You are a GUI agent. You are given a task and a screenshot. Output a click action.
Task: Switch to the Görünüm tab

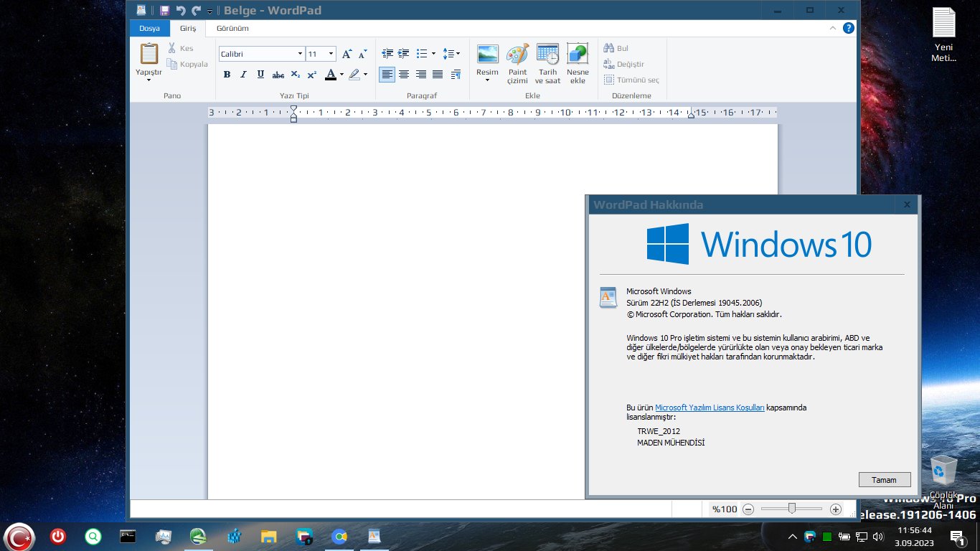232,28
